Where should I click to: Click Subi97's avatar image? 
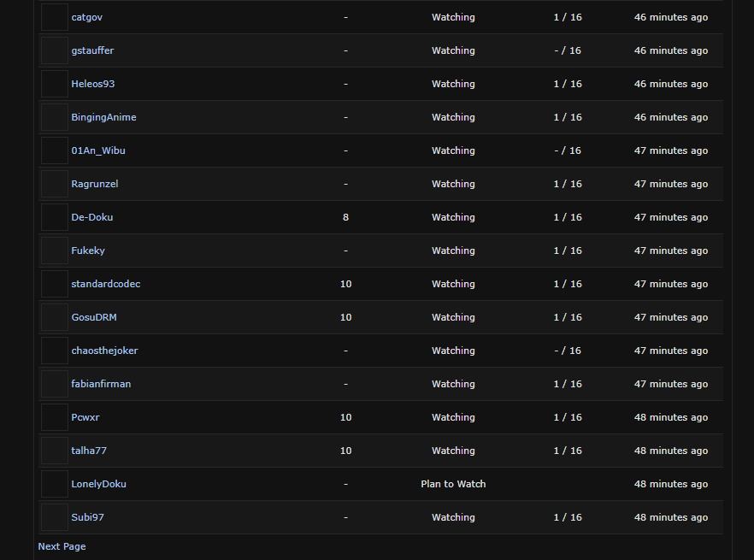pyautogui.click(x=55, y=517)
